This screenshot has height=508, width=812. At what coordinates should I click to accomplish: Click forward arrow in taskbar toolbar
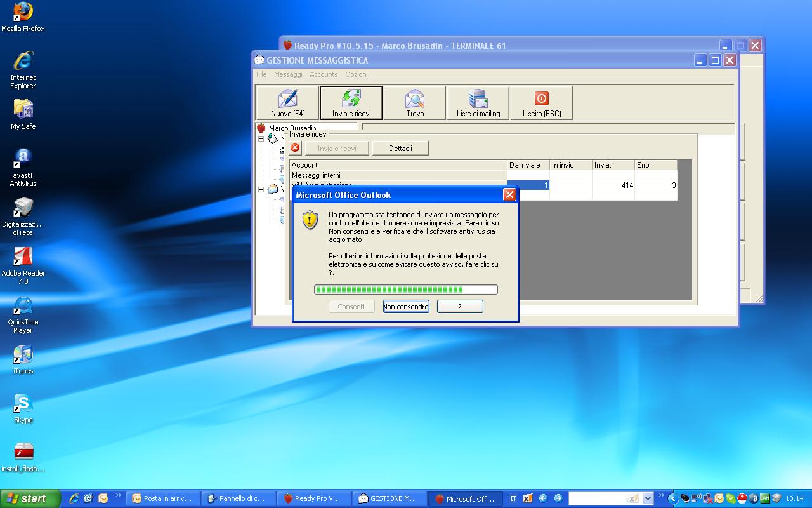pos(558,498)
